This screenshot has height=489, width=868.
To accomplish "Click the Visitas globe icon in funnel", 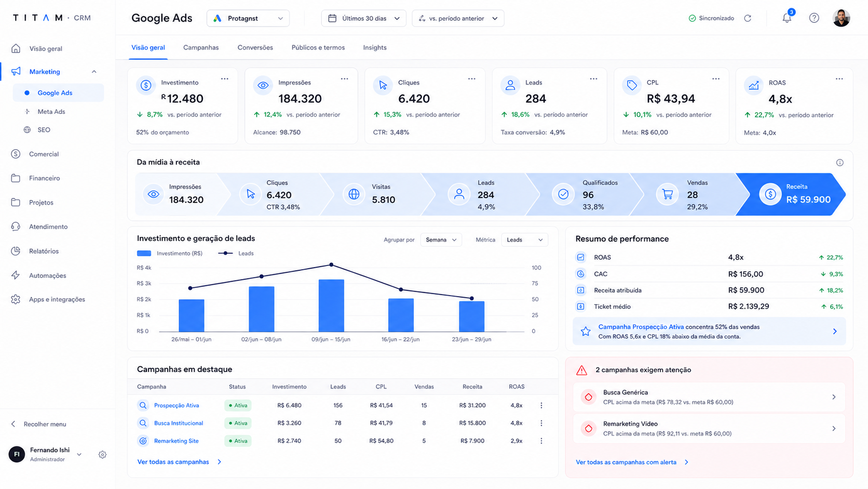I will coord(354,194).
